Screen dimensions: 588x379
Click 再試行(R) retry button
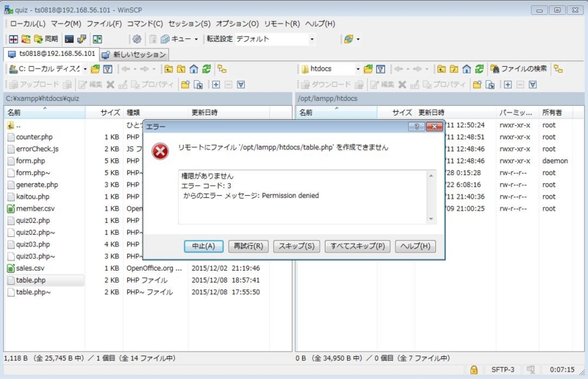pos(248,246)
